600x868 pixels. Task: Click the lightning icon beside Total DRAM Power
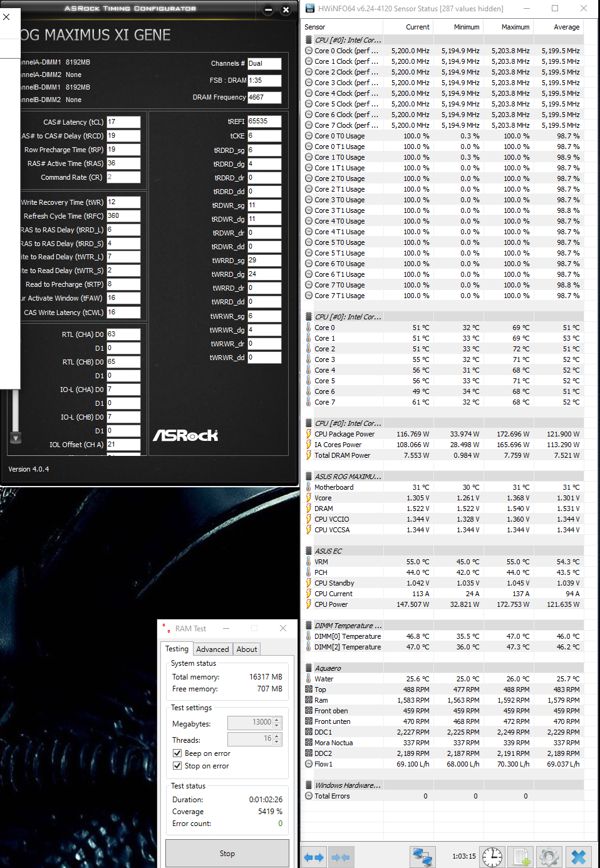[x=309, y=455]
